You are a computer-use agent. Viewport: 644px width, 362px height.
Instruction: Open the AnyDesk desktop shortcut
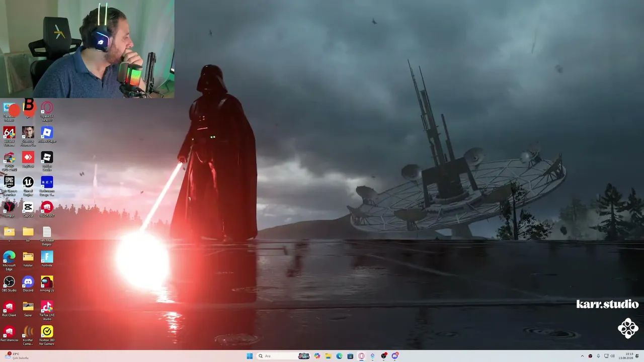[x=28, y=160]
